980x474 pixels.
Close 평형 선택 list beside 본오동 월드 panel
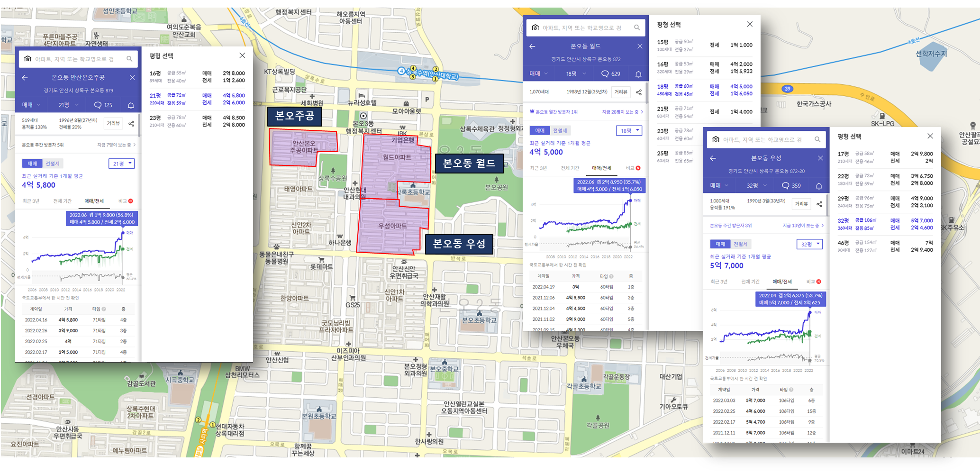coord(750,24)
